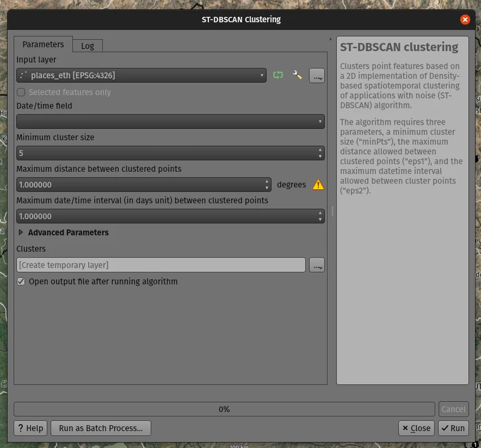Viewport: 481px width, 448px height.
Task: Click the Run button
Action: coord(453,428)
